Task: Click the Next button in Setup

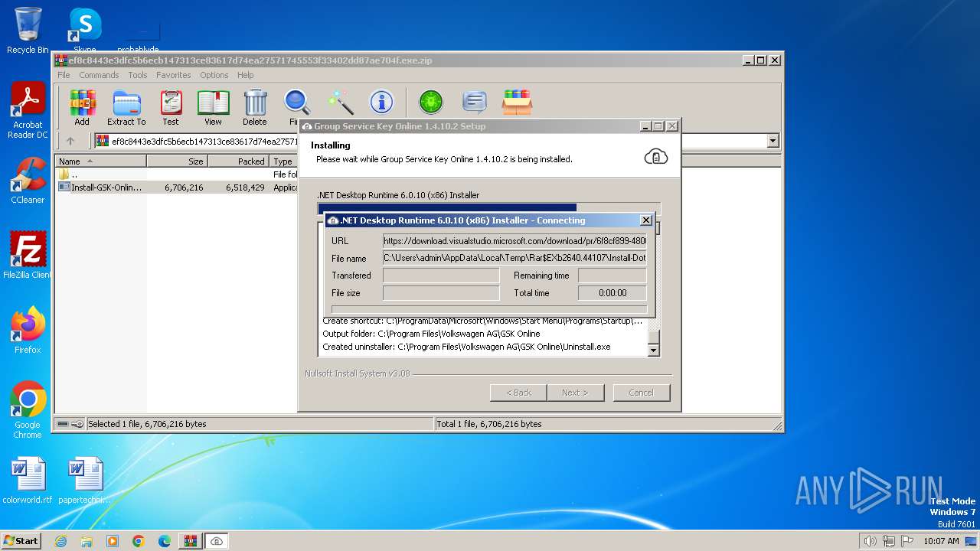Action: [x=576, y=393]
